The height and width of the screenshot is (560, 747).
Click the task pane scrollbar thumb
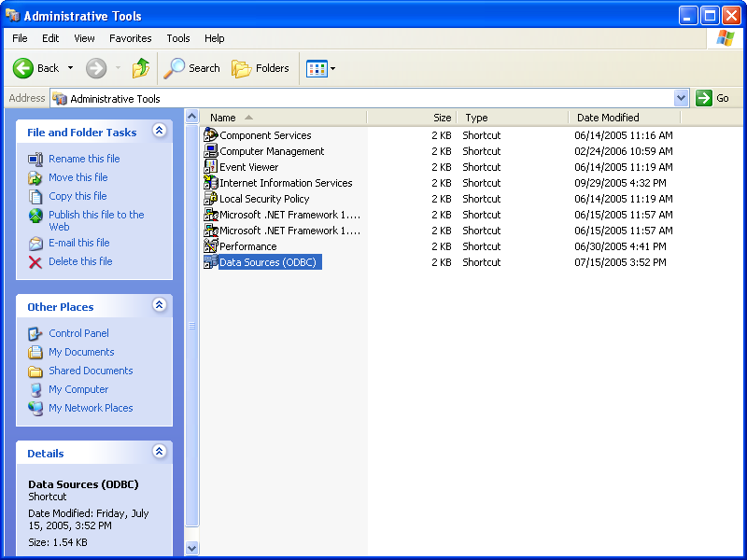pyautogui.click(x=192, y=325)
